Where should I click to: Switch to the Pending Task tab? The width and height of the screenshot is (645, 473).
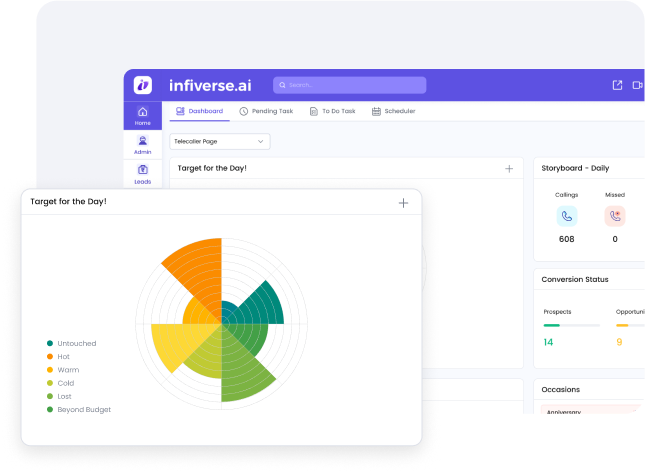[x=265, y=111]
